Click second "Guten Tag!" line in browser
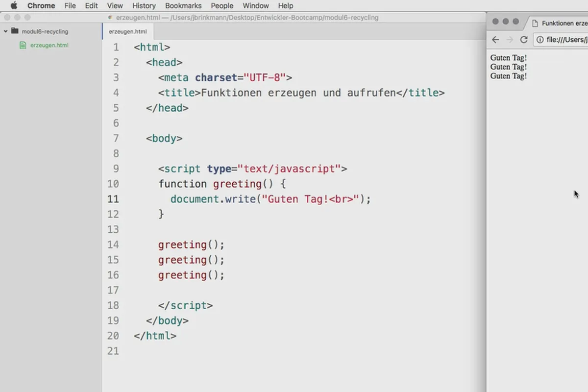 coord(509,67)
